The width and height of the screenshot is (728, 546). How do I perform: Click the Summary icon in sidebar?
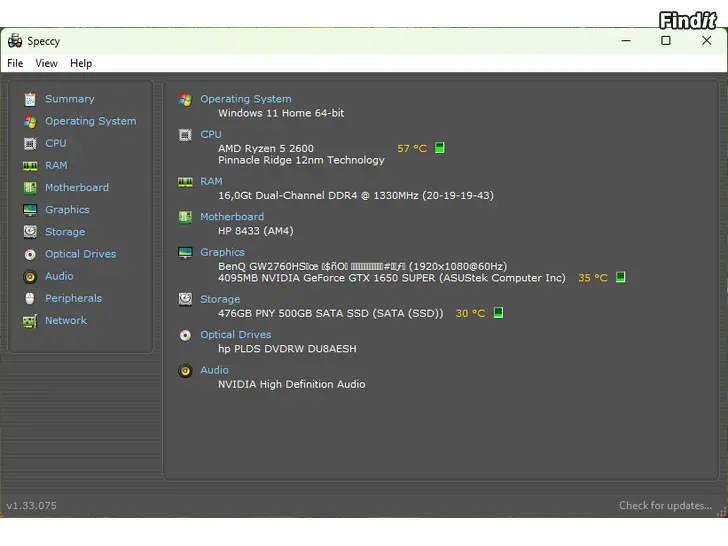pyautogui.click(x=30, y=99)
